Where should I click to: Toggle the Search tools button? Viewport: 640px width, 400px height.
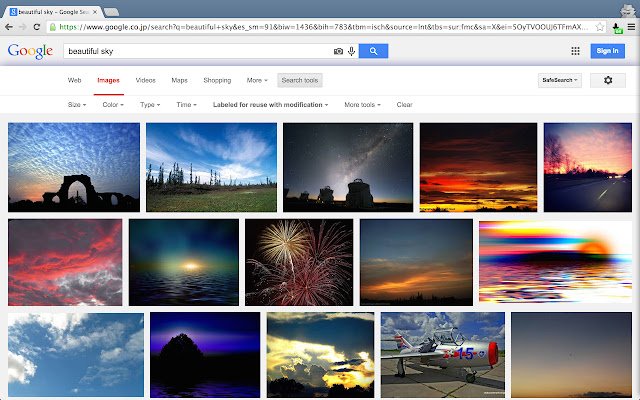pyautogui.click(x=300, y=80)
